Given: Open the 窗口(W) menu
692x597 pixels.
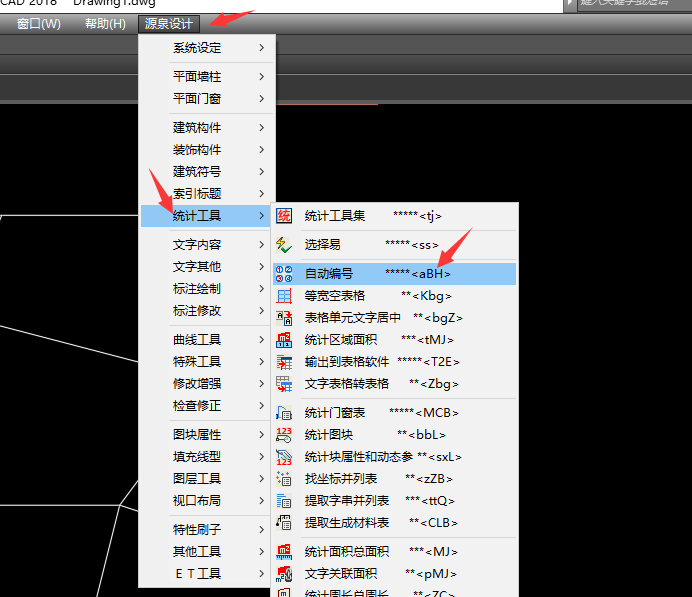Looking at the screenshot, I should point(39,24).
